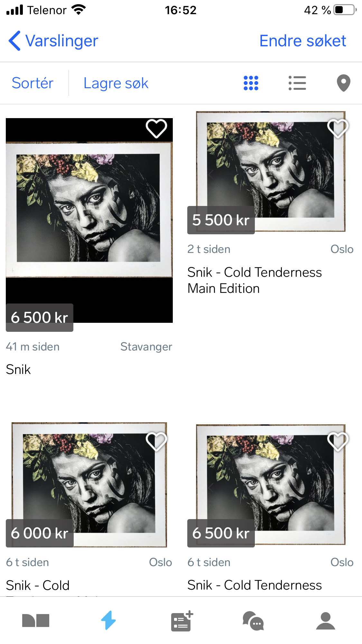Open notifications lightning bolt tab
The image size is (362, 644).
pos(108,620)
